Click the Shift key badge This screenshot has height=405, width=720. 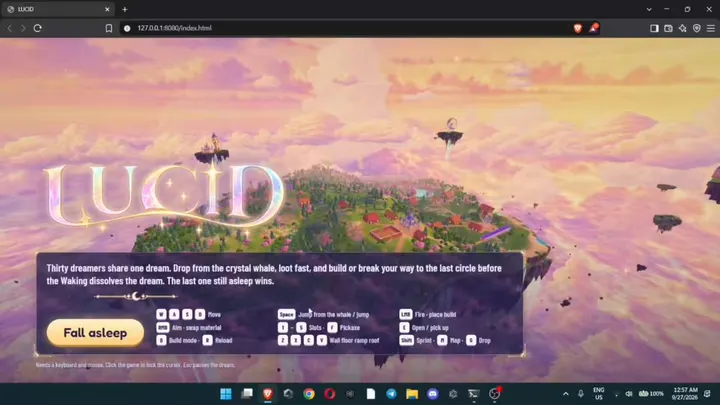point(406,340)
